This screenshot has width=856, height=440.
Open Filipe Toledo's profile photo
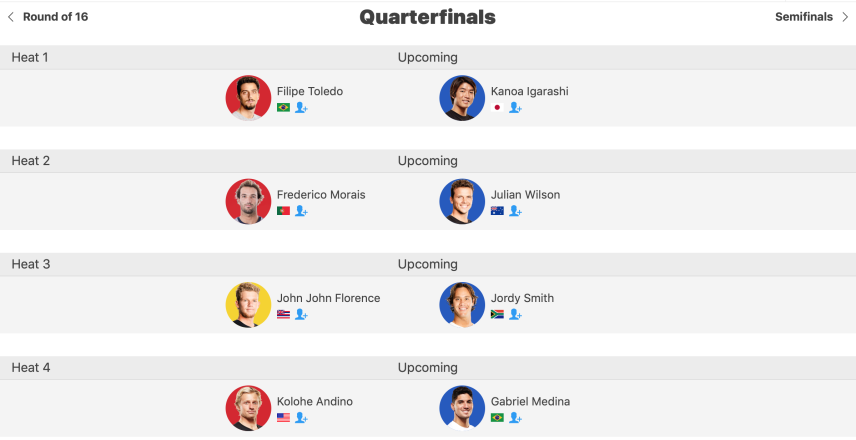[248, 98]
